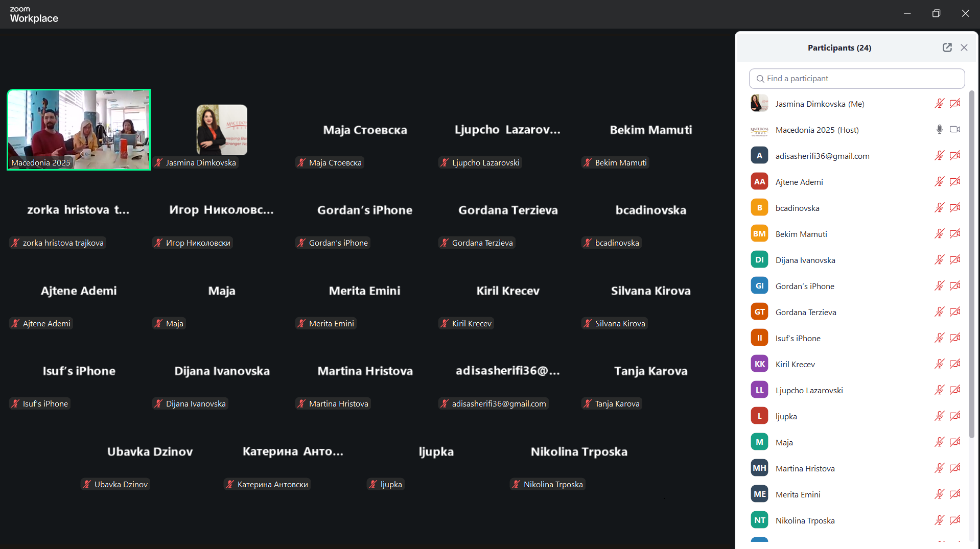Click Merita Emini's video off icon in list
The image size is (980, 549).
[x=954, y=494]
